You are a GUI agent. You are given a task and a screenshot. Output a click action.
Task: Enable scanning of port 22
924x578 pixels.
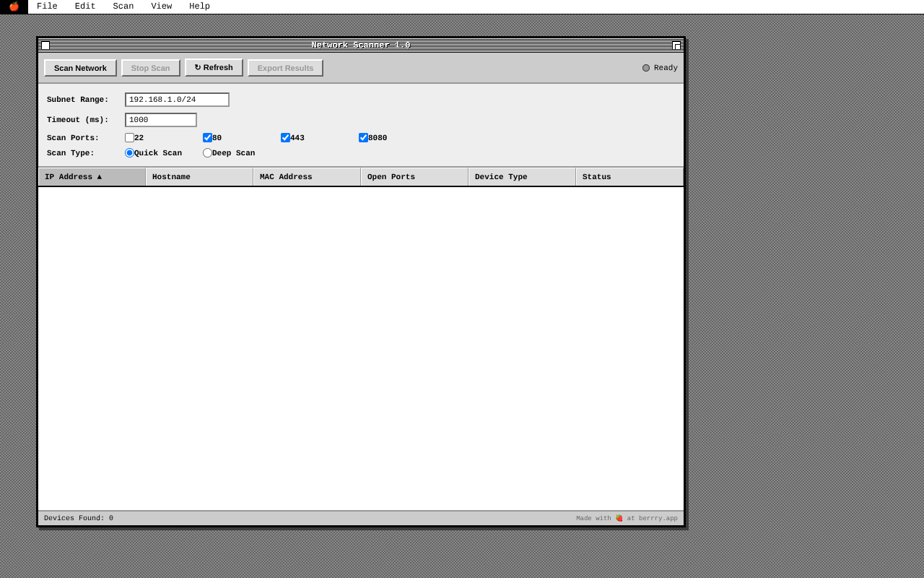[128, 137]
